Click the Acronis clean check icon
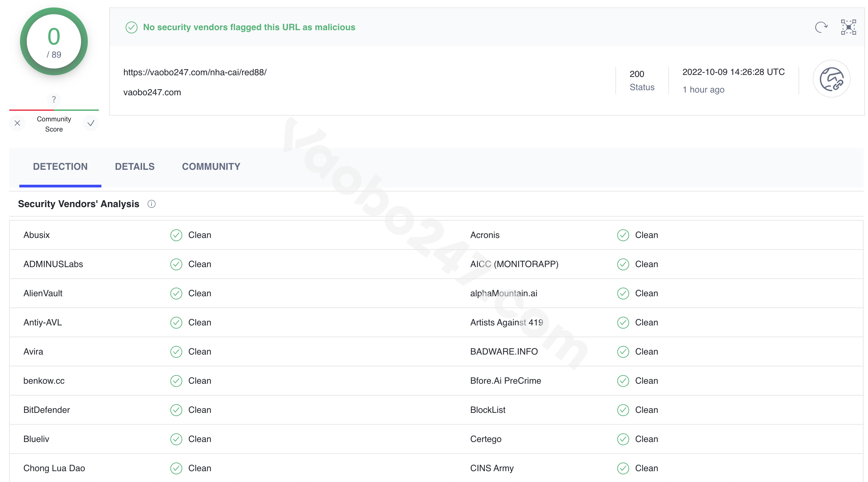This screenshot has height=482, width=868. click(x=623, y=235)
